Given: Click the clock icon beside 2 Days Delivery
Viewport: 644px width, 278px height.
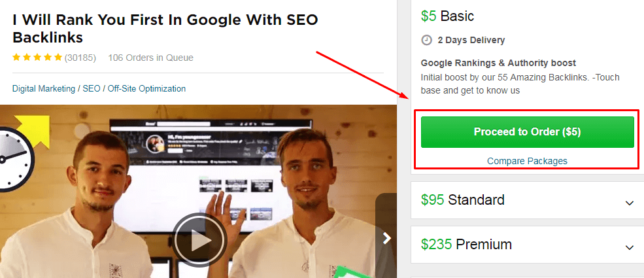Looking at the screenshot, I should [x=427, y=41].
